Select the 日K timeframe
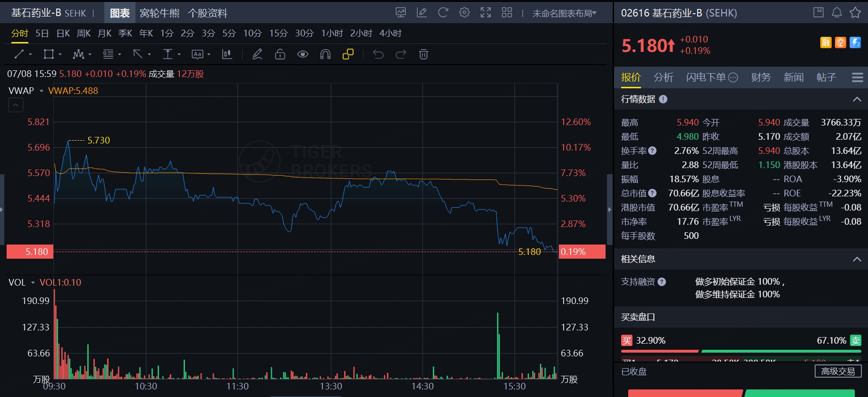This screenshot has width=868, height=397. click(x=63, y=34)
